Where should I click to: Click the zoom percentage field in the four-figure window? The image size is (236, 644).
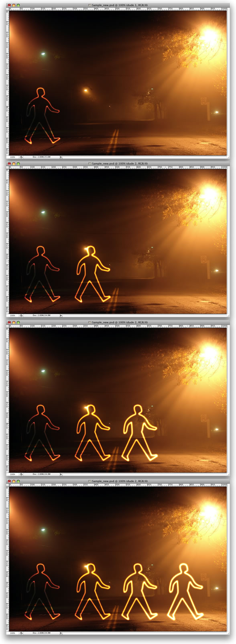tap(13, 633)
